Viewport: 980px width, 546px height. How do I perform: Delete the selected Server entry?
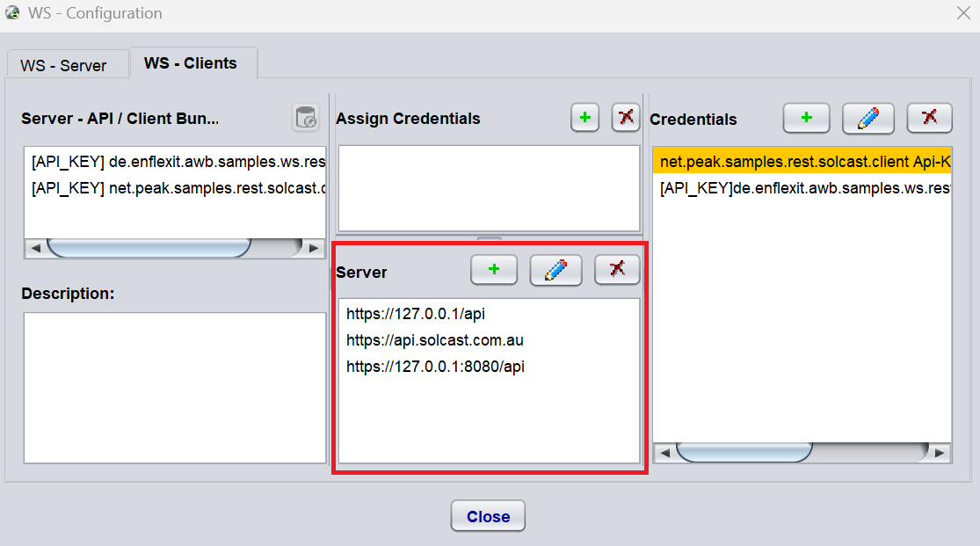[617, 270]
